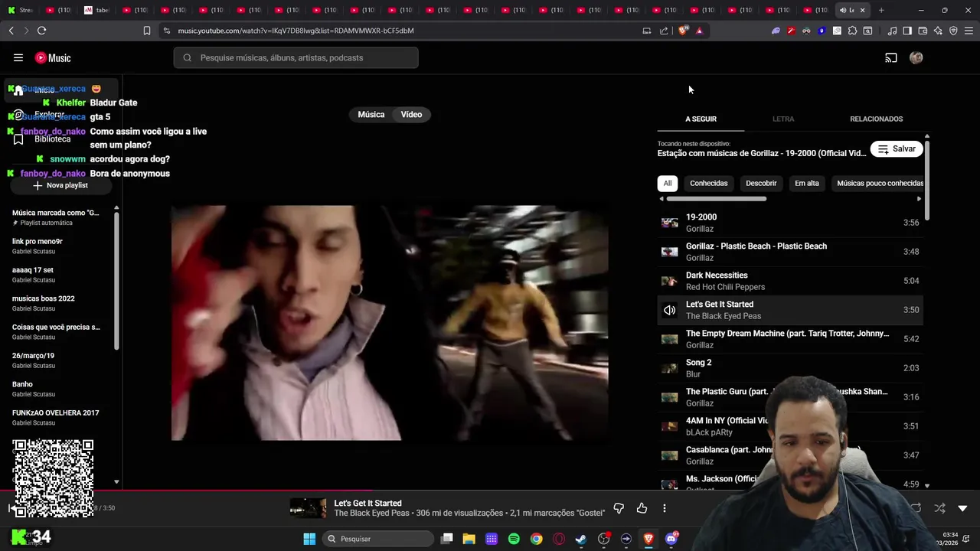Open the cast to device icon

(891, 57)
